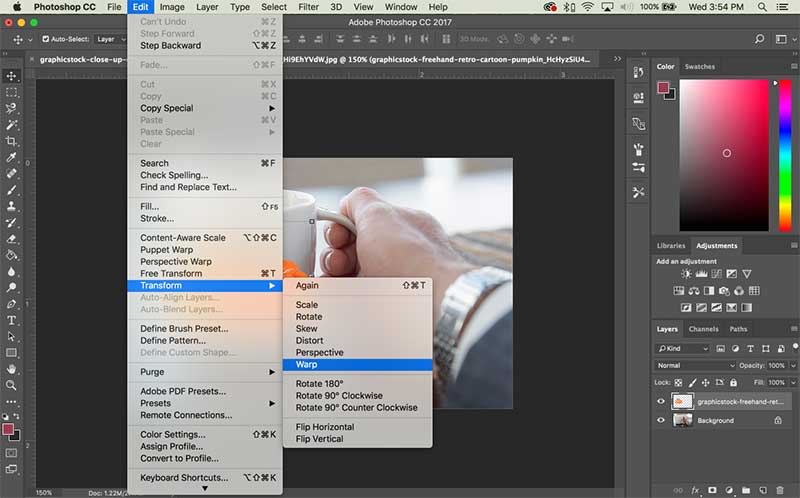Click the layer effects fx icon

(695, 490)
